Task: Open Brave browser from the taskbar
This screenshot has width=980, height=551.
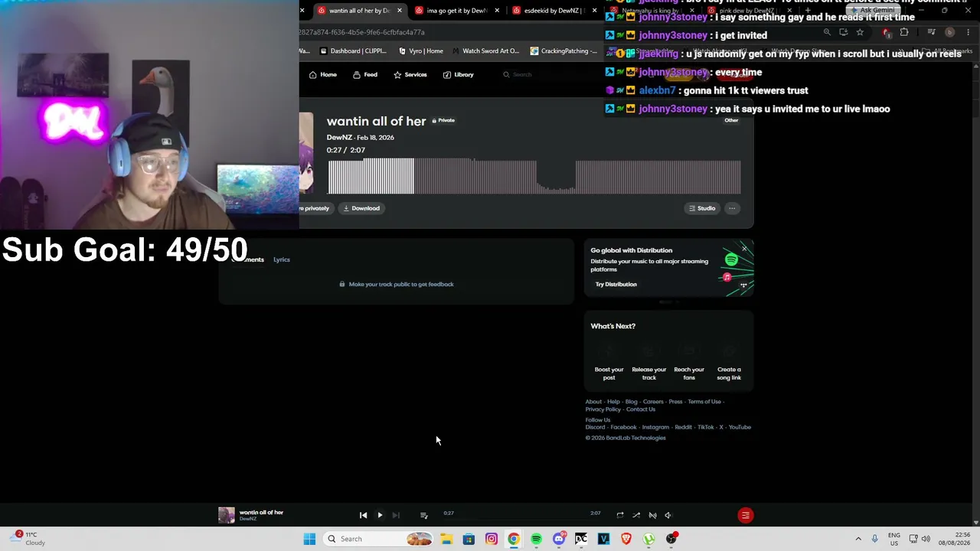Action: click(626, 539)
